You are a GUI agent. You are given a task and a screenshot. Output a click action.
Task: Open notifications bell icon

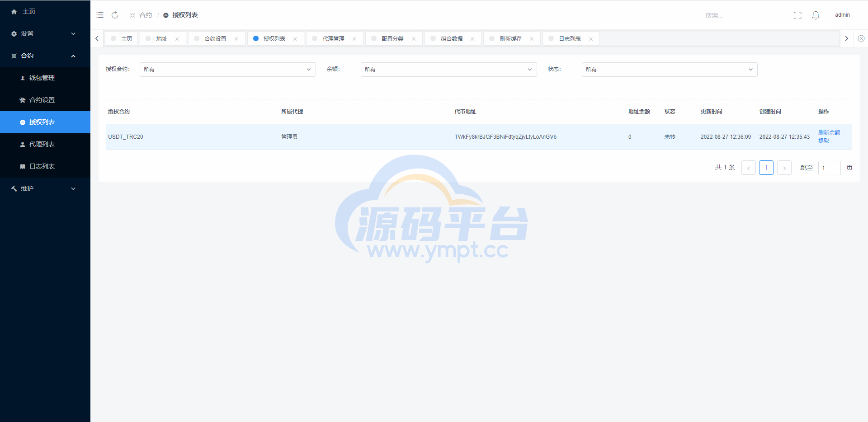(x=816, y=15)
